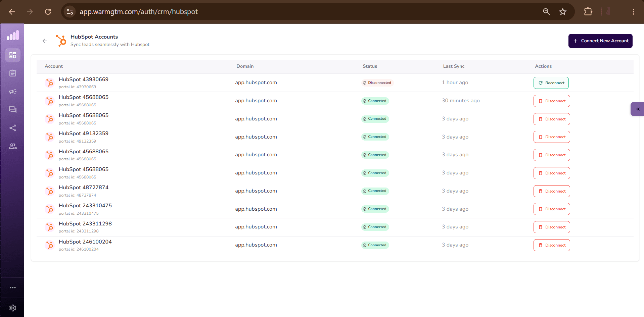Image resolution: width=644 pixels, height=317 pixels.
Task: Click Connect New Account button
Action: [x=600, y=41]
